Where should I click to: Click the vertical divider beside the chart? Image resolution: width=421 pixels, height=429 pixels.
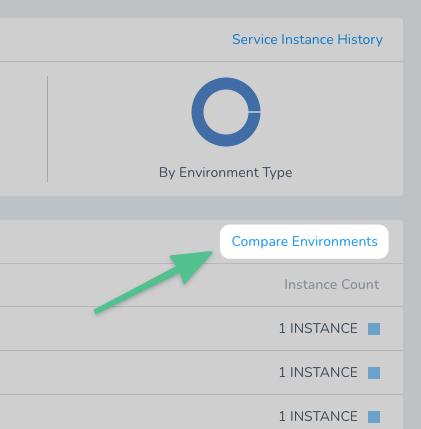pyautogui.click(x=47, y=129)
